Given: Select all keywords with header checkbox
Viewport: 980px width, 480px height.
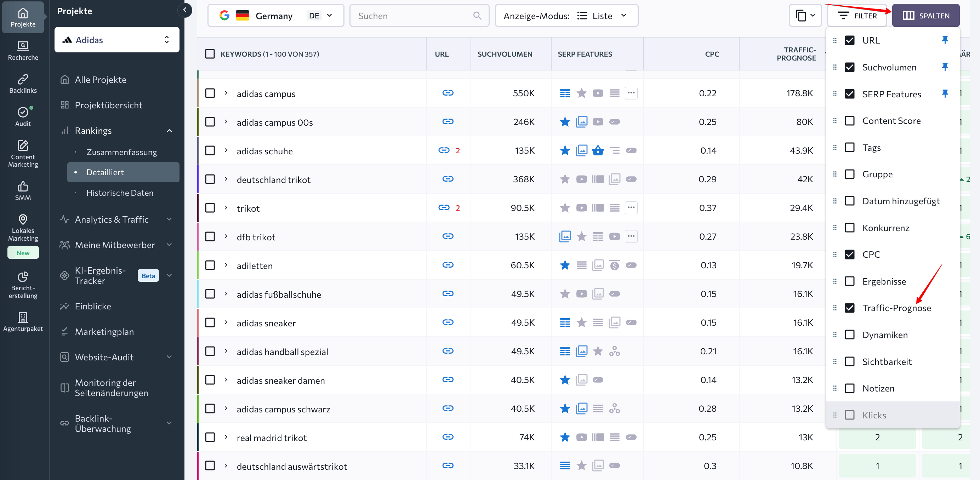Looking at the screenshot, I should tap(210, 54).
